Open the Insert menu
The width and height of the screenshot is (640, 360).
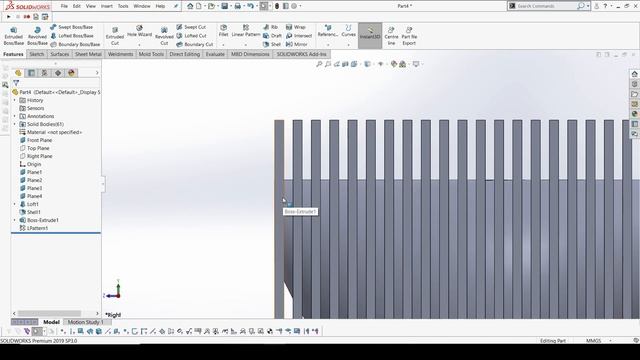coord(107,6)
